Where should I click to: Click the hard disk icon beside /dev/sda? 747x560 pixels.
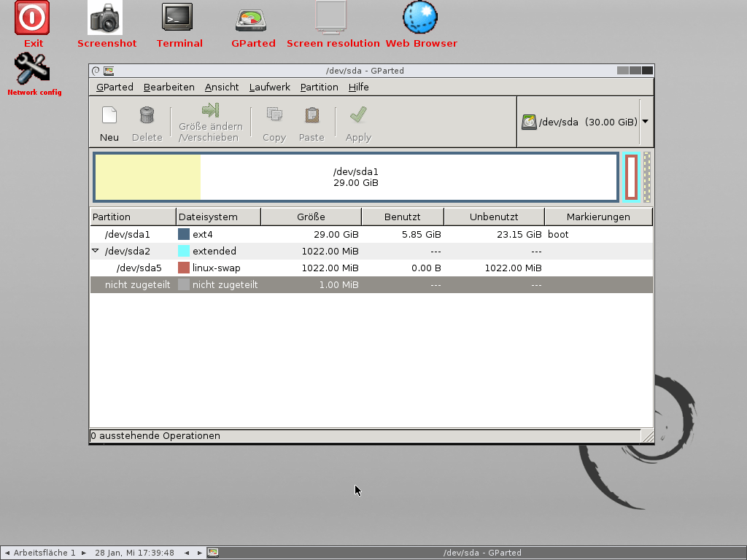click(x=529, y=122)
